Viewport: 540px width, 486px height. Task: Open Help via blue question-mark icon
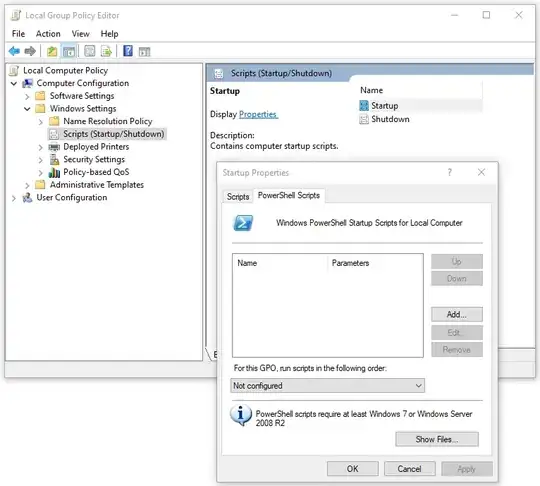(x=128, y=51)
